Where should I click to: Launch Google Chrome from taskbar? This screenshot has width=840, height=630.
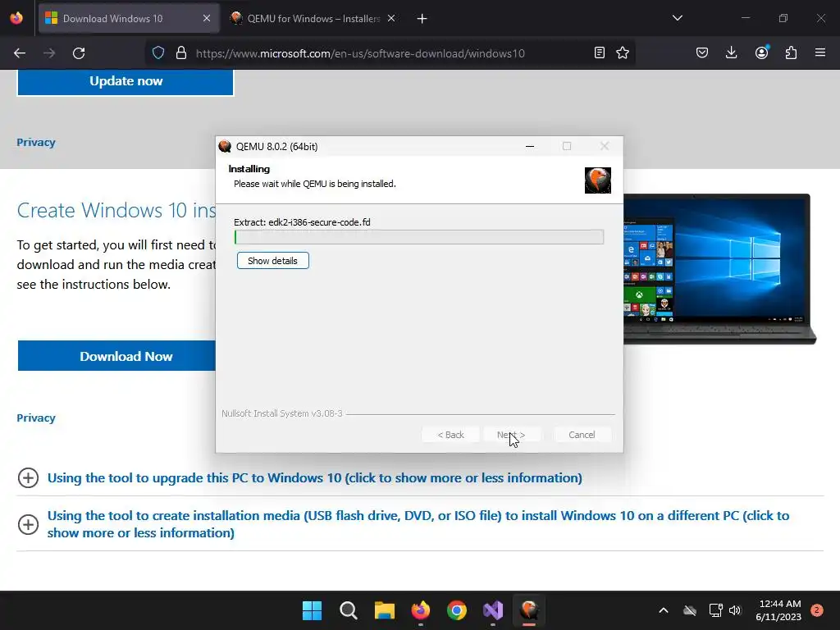pos(457,610)
